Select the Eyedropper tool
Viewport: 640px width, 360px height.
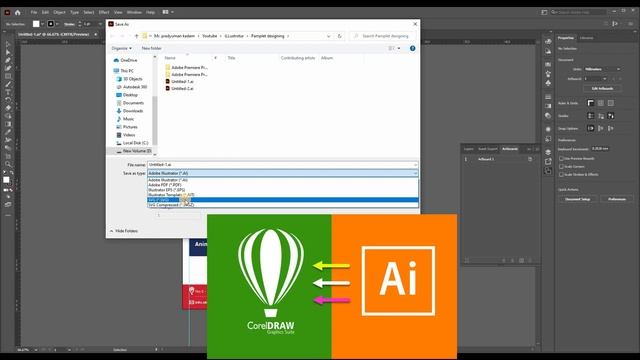point(8,132)
